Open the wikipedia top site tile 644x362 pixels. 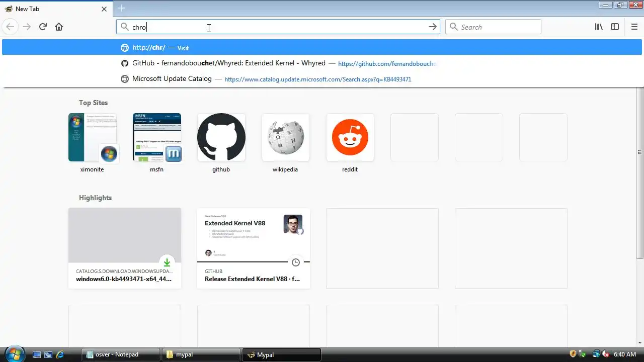[285, 137]
